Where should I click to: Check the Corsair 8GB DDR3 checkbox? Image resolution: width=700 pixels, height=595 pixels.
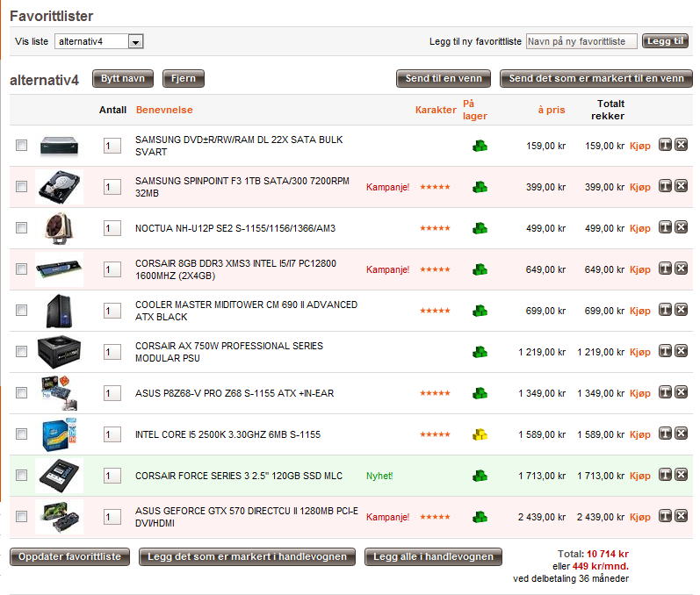pos(21,269)
